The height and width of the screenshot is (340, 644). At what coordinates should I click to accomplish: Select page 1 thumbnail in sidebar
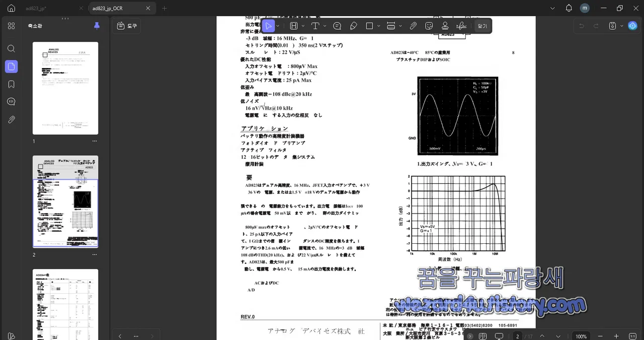point(65,88)
